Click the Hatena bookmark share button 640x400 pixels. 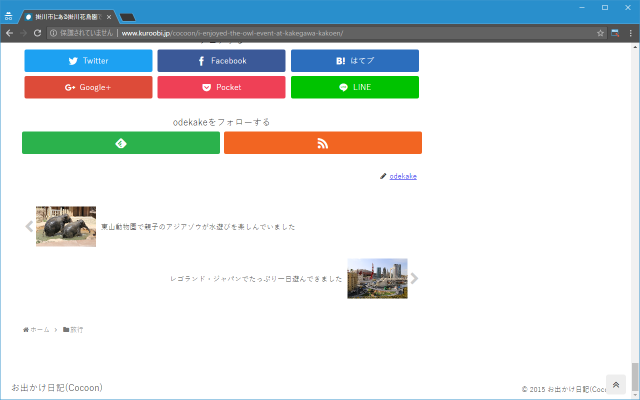(354, 61)
